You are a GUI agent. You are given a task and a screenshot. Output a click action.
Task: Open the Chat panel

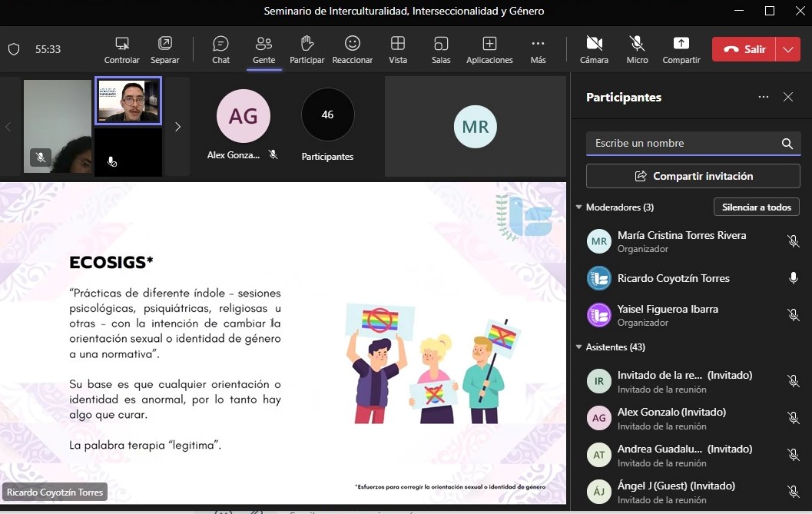click(220, 50)
